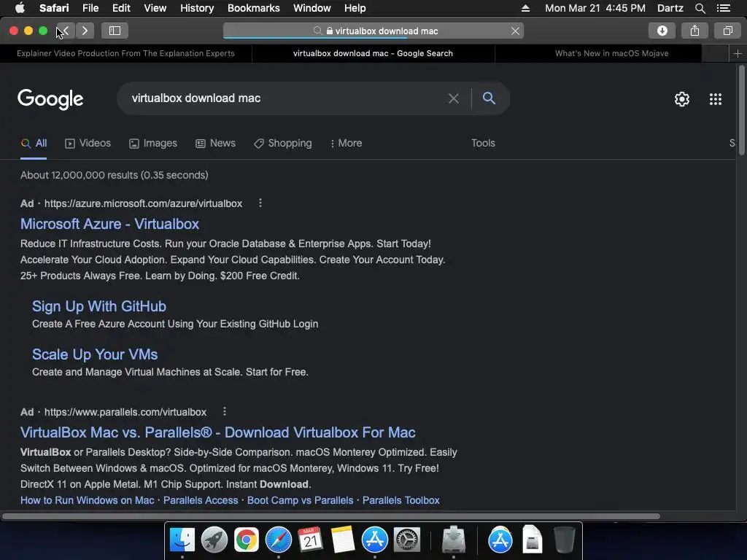Open the Share button in Safari toolbar
The image size is (747, 560).
[695, 31]
